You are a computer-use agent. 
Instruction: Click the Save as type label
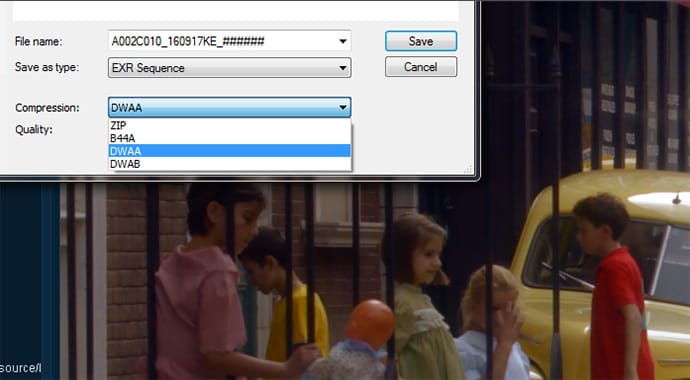point(47,67)
